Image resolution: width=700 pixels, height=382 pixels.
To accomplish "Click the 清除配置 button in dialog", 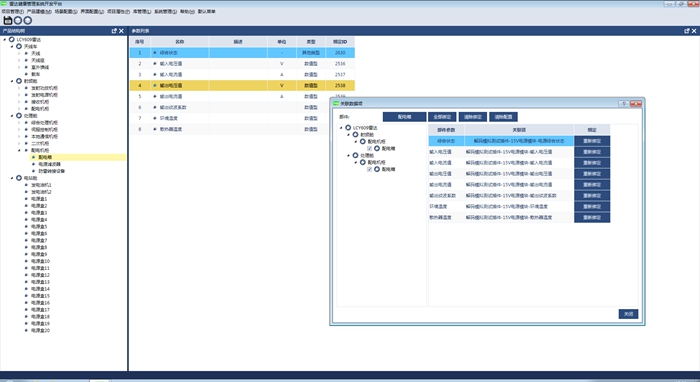I will pos(504,117).
